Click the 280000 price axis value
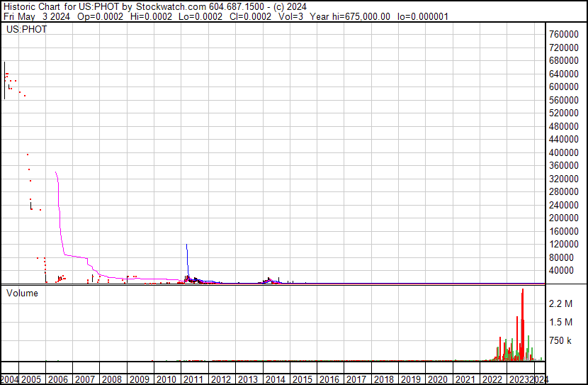The image size is (588, 385). click(x=564, y=191)
